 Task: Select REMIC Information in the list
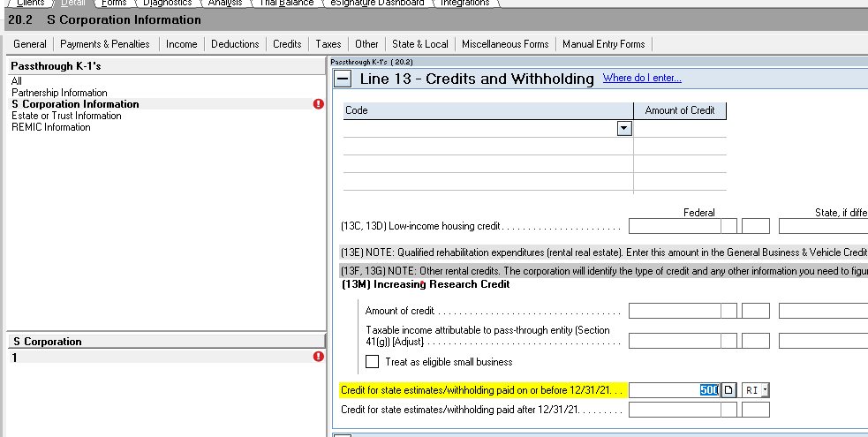[x=51, y=127]
